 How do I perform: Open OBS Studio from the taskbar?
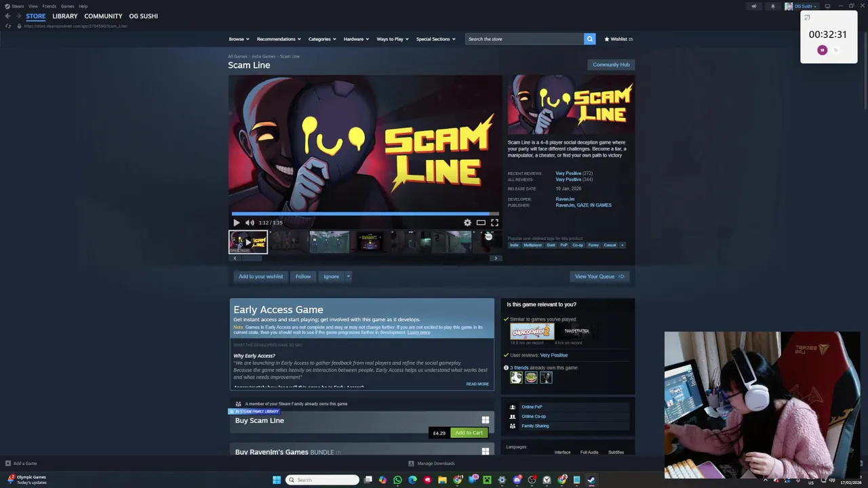532,480
